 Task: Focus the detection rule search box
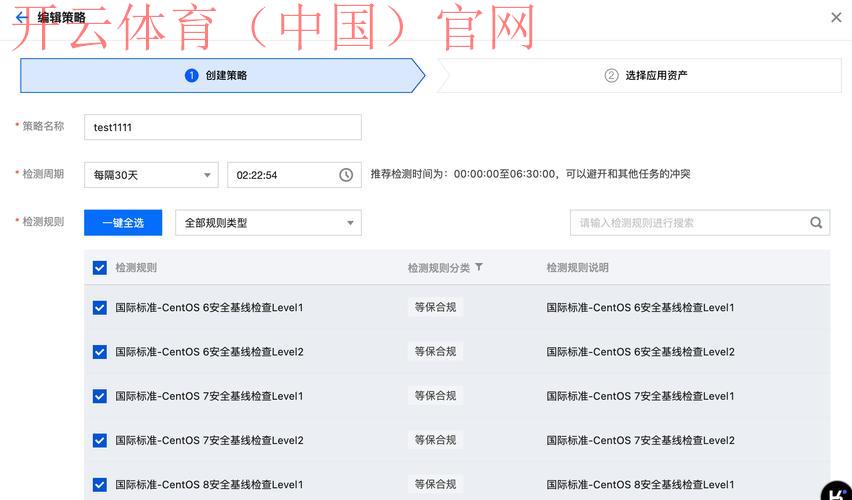point(700,223)
